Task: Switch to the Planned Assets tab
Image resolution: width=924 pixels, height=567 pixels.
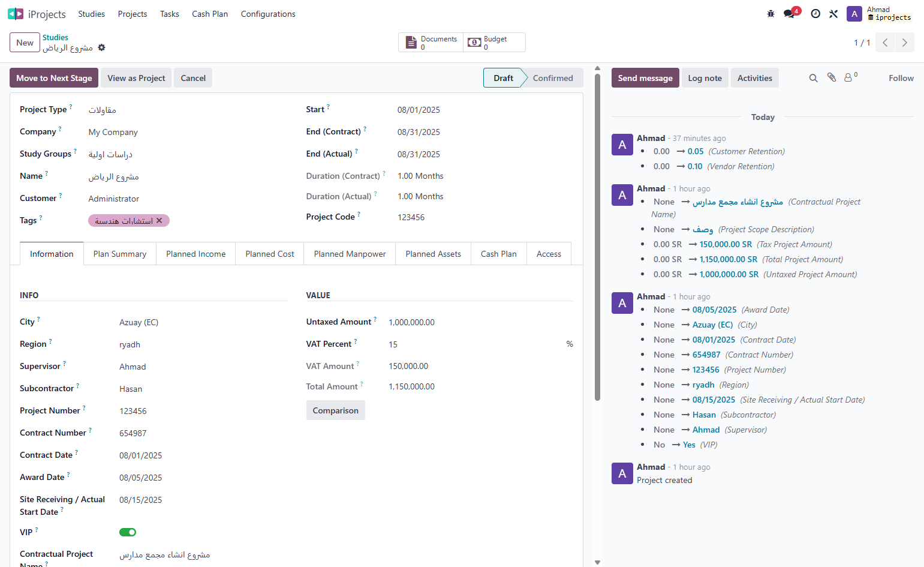Action: 434,254
